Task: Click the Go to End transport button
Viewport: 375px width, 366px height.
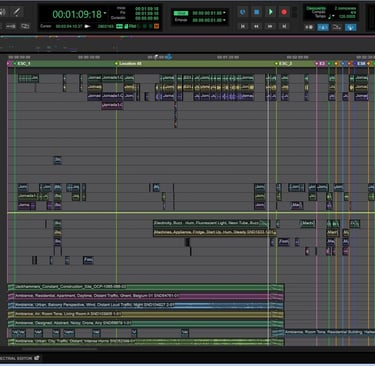Action: pos(284,26)
